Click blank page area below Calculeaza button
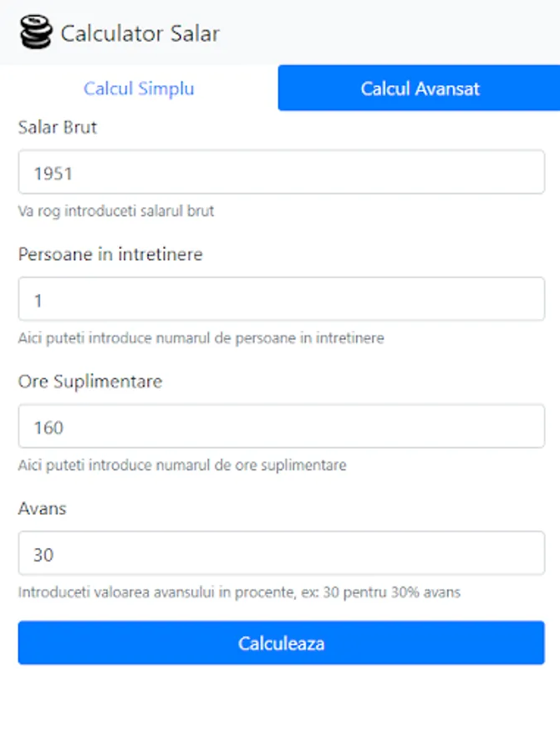This screenshot has width=560, height=752. click(281, 710)
